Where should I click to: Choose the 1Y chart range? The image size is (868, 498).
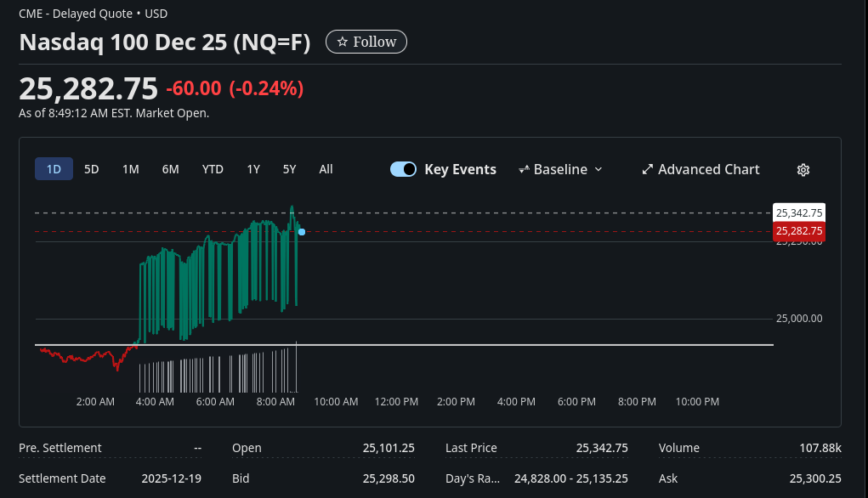(x=253, y=169)
